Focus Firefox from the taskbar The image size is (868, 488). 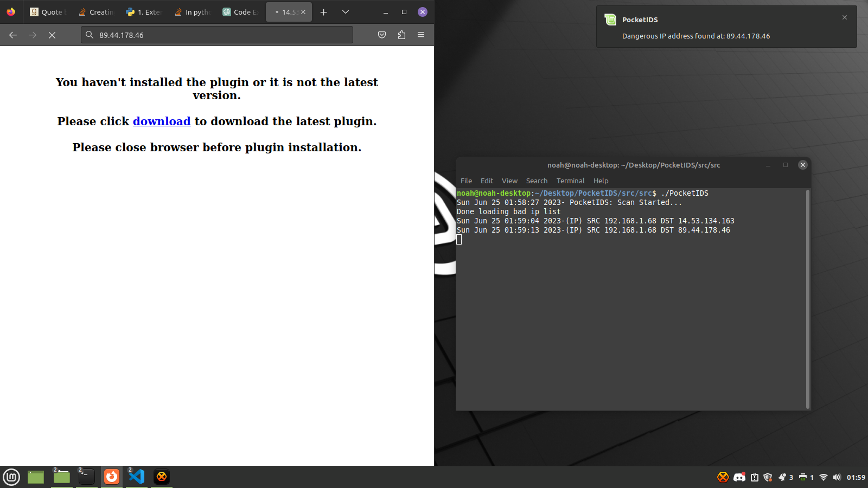click(x=112, y=477)
